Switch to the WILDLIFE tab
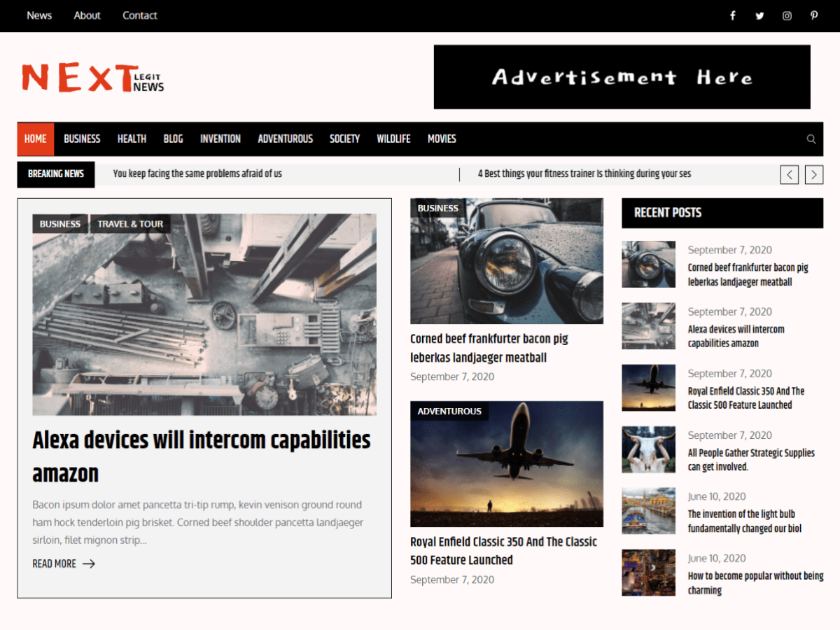 pyautogui.click(x=393, y=139)
